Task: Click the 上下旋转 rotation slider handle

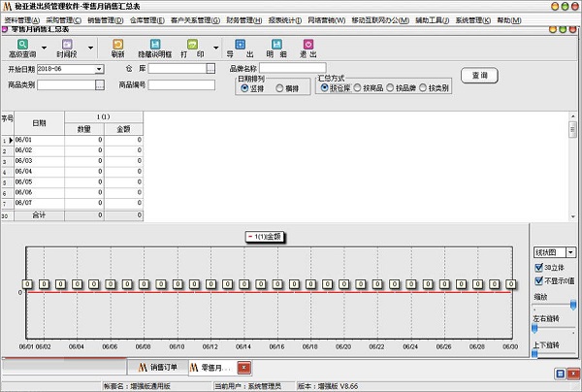Action: click(534, 354)
